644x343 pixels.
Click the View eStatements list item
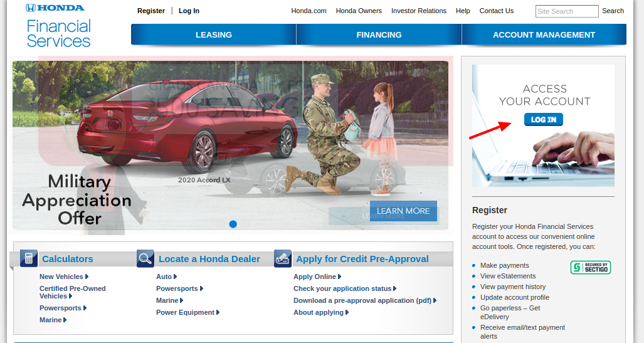point(508,276)
